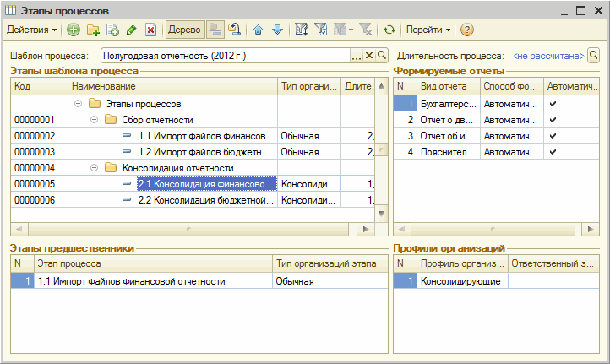Move item up with blue arrow

click(x=259, y=30)
